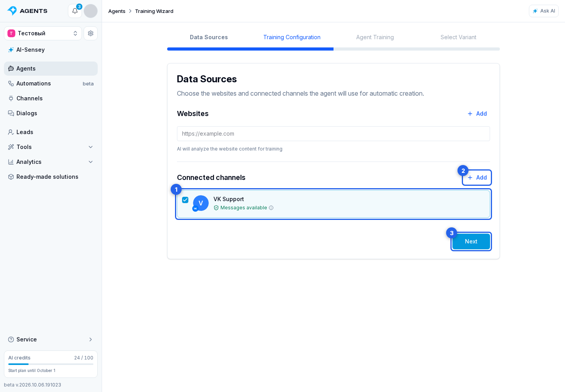Click 'Start plan until October 1' text
565x392 pixels.
32,370
